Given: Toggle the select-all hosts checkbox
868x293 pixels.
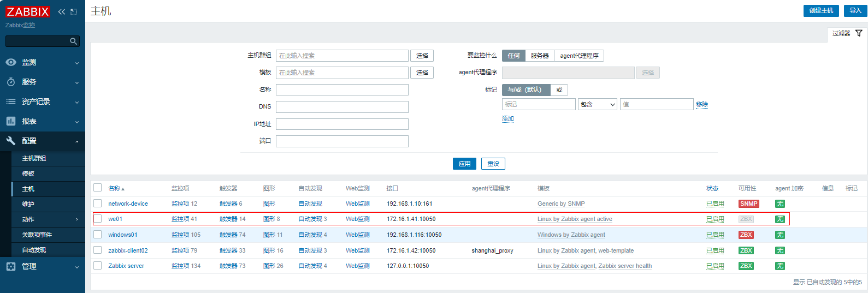Looking at the screenshot, I should click(x=98, y=188).
